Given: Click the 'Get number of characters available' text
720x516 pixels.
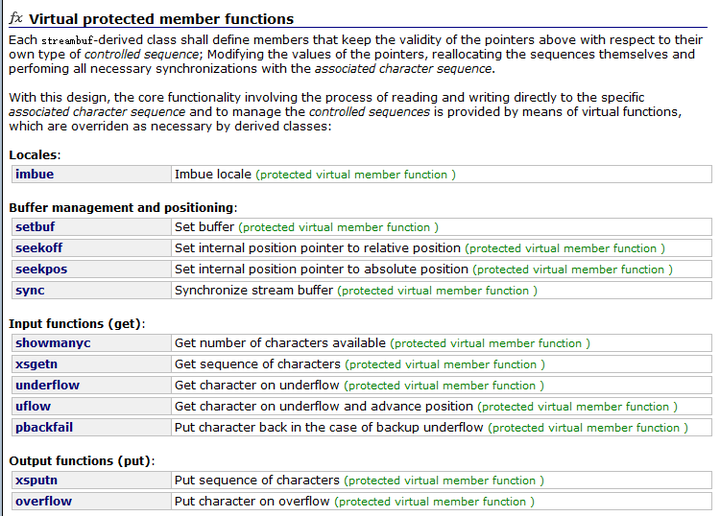Looking at the screenshot, I should coord(280,343).
